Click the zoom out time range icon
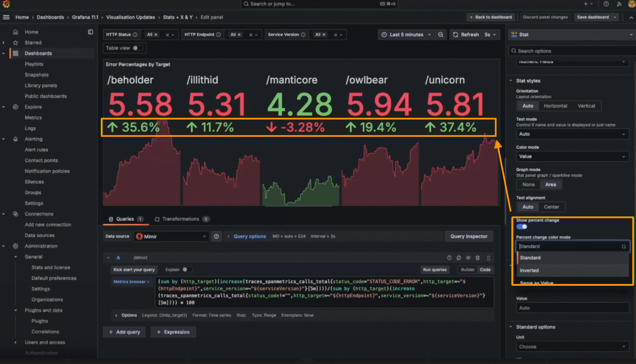 click(x=441, y=34)
